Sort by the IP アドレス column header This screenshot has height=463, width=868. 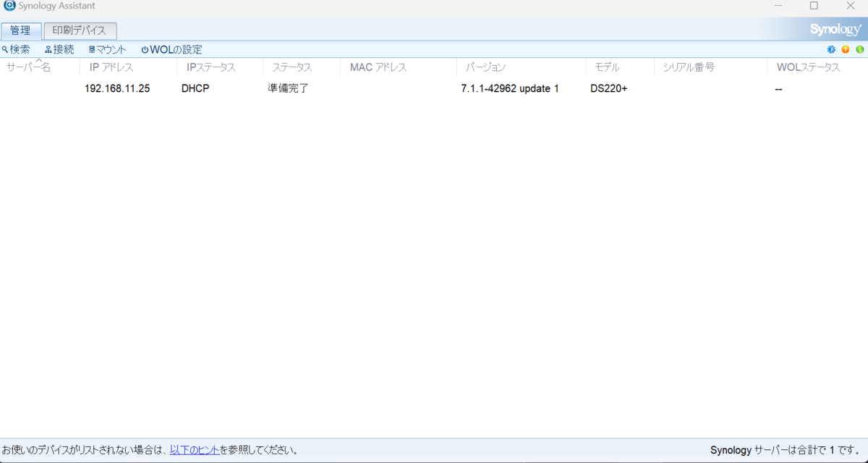[128, 67]
